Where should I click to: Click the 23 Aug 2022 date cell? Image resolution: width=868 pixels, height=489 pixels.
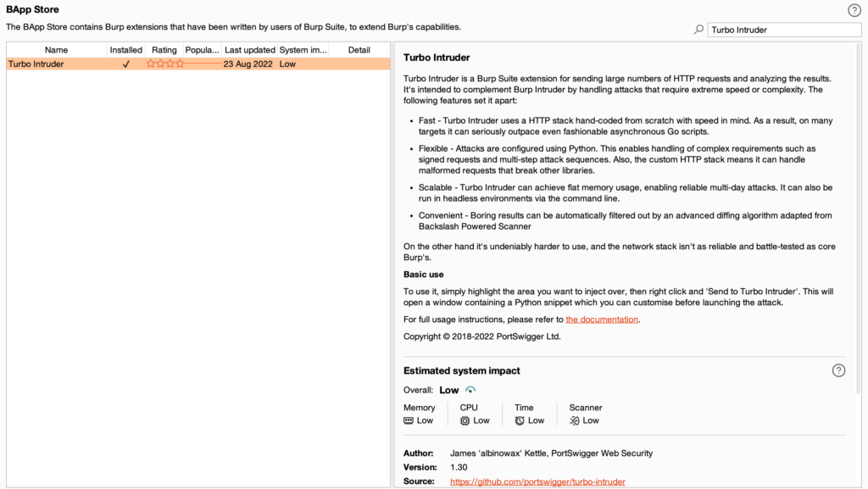(x=248, y=64)
